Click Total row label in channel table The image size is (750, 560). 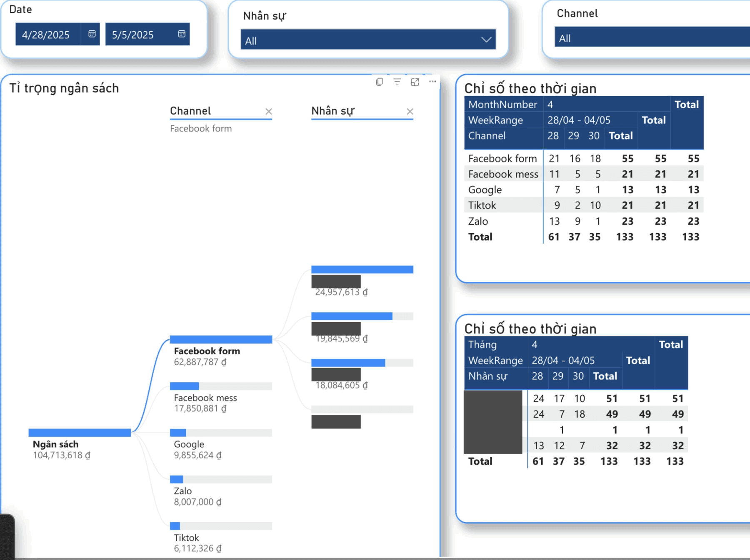(x=480, y=237)
